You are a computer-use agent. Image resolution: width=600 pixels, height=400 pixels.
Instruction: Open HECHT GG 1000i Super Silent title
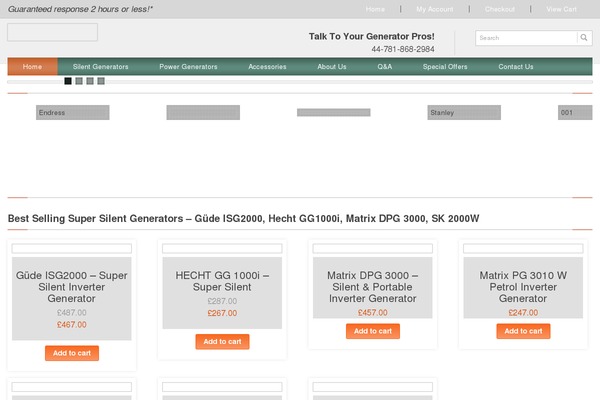click(222, 281)
